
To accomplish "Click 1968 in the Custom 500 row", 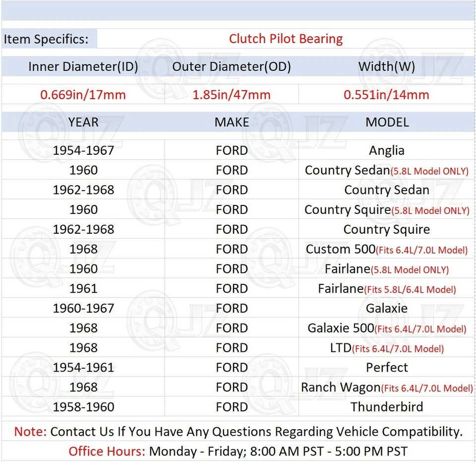I will pos(83,249).
